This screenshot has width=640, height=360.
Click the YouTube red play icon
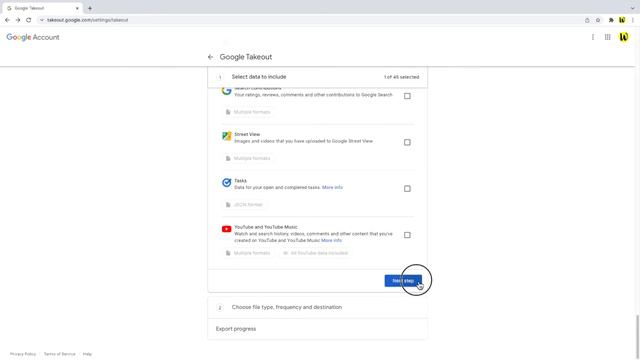227,229
